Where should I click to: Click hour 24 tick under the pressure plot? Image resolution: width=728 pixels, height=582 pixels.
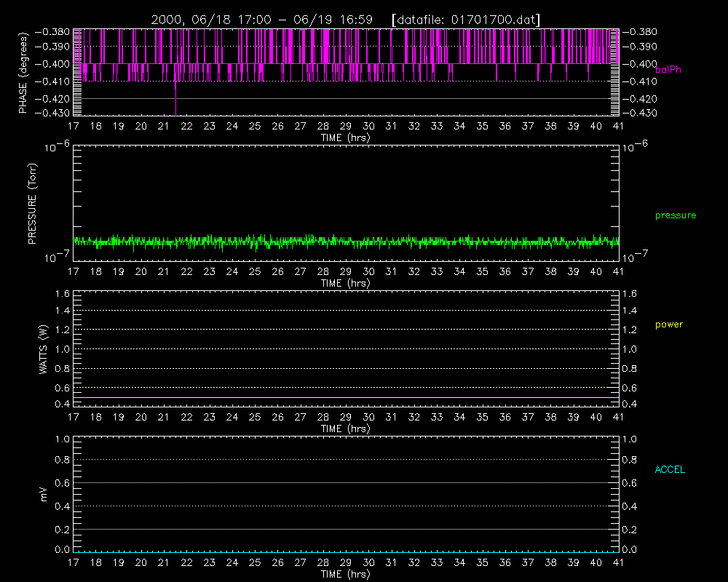(x=232, y=271)
